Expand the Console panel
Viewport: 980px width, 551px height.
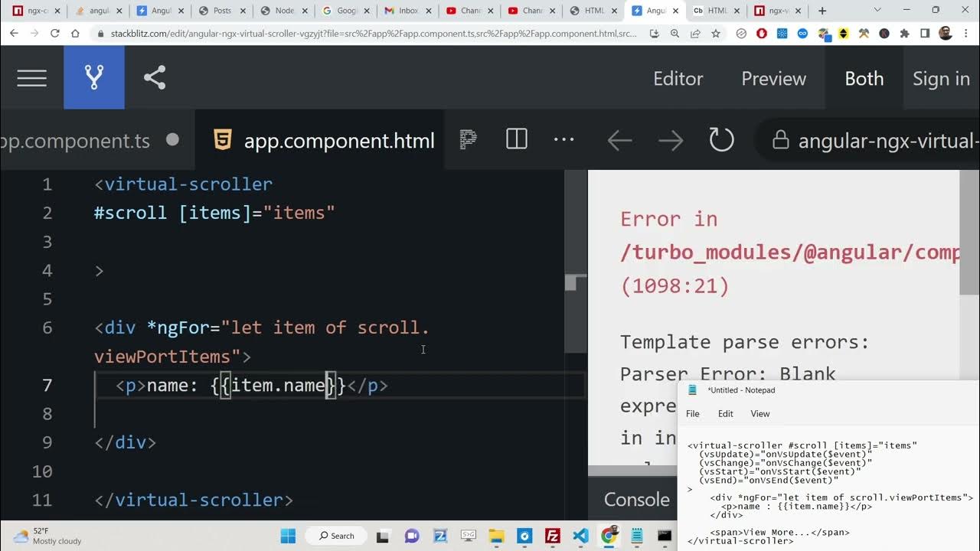tap(636, 500)
